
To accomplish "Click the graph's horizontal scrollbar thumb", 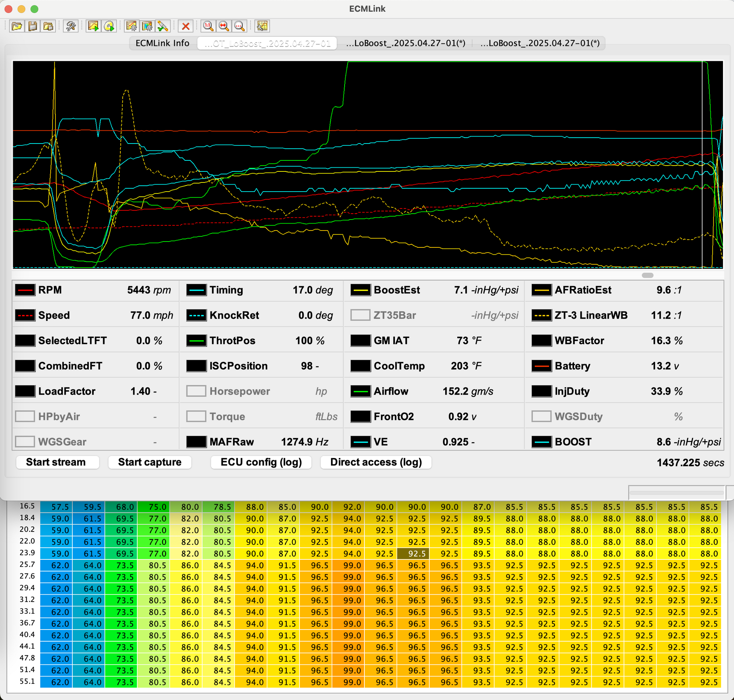I will pyautogui.click(x=647, y=275).
